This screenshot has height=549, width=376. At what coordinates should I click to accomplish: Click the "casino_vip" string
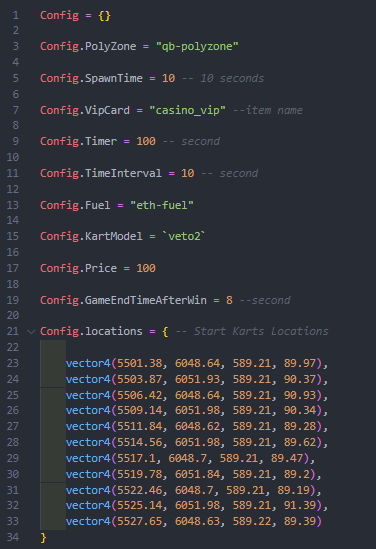click(x=187, y=110)
